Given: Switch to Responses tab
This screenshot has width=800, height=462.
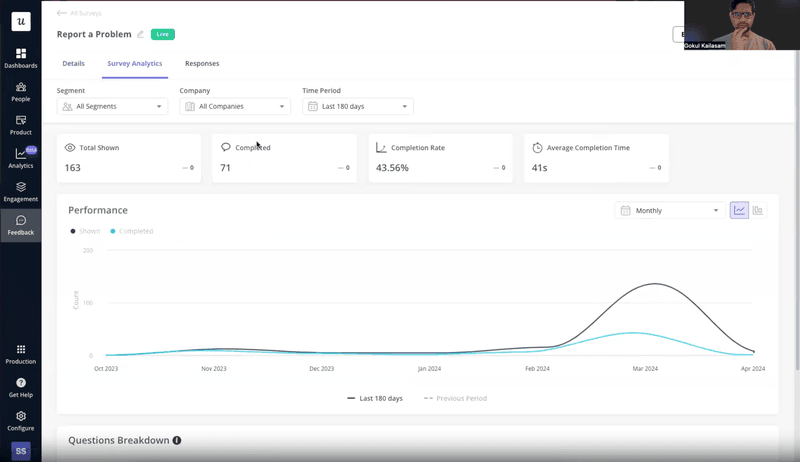Looking at the screenshot, I should (202, 63).
